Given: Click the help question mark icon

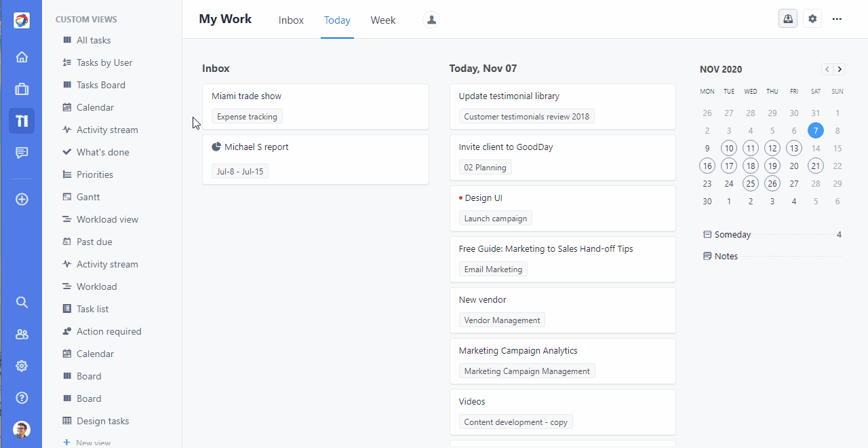Looking at the screenshot, I should tap(22, 398).
